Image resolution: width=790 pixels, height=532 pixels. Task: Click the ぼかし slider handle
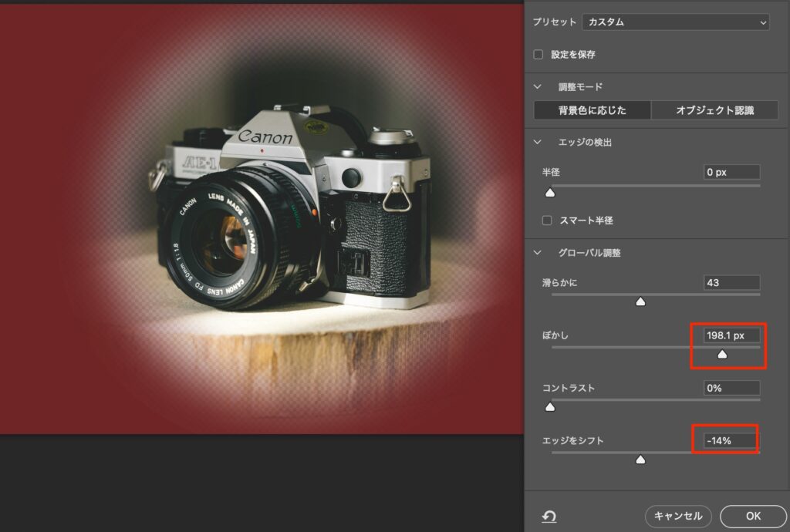[x=722, y=355]
